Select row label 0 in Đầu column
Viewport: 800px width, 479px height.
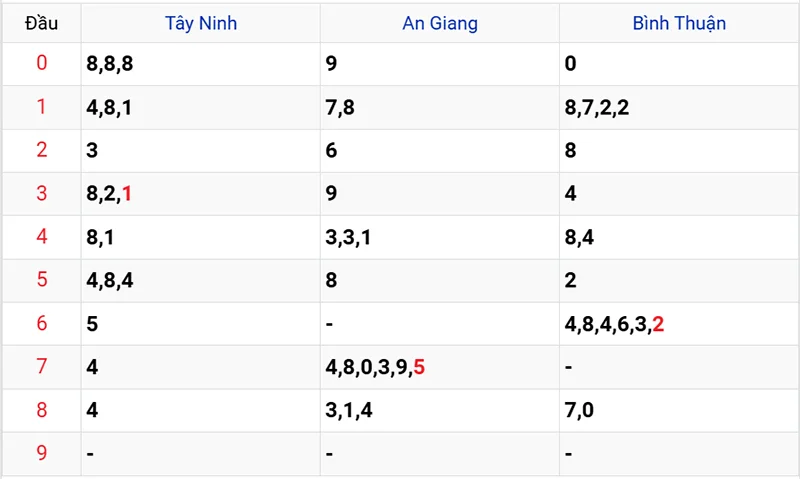coord(41,64)
